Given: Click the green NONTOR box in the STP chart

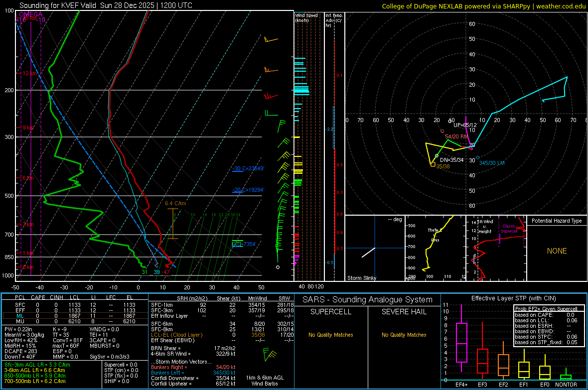Looking at the screenshot, I should point(566,377).
